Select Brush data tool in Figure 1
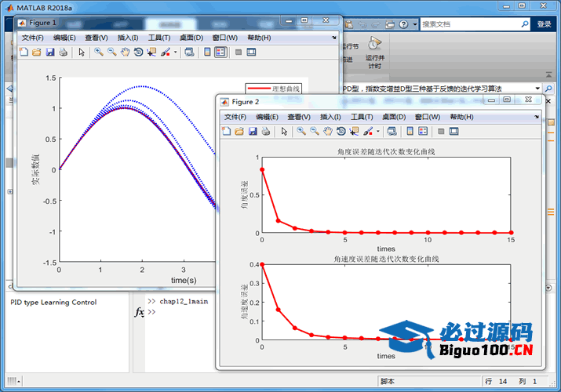Screen dimensions: 561x392 (165, 53)
